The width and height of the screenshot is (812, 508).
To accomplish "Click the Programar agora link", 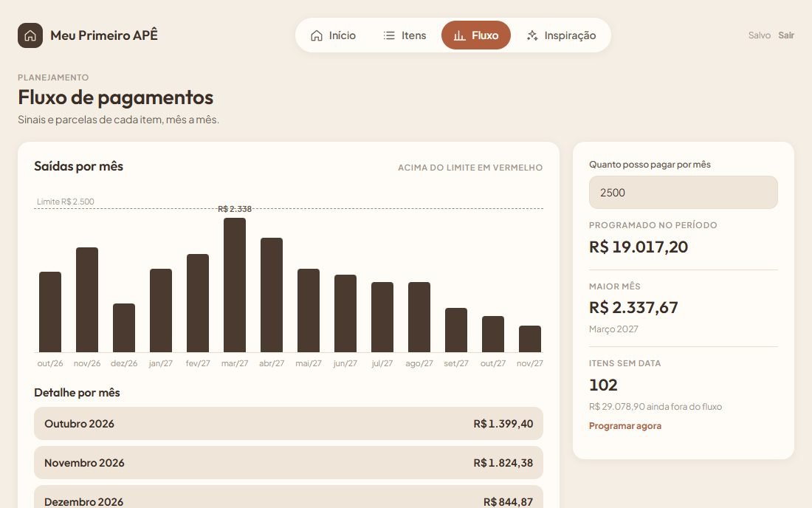I will tap(625, 425).
